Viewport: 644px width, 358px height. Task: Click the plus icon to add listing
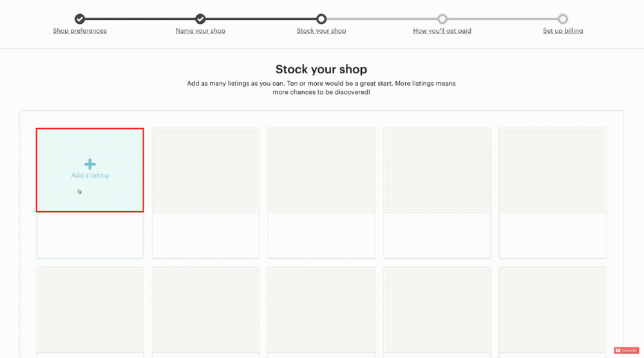click(x=90, y=164)
